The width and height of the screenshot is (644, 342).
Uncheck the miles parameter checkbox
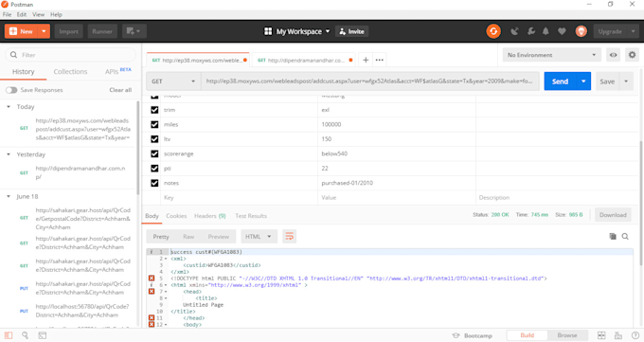point(154,124)
